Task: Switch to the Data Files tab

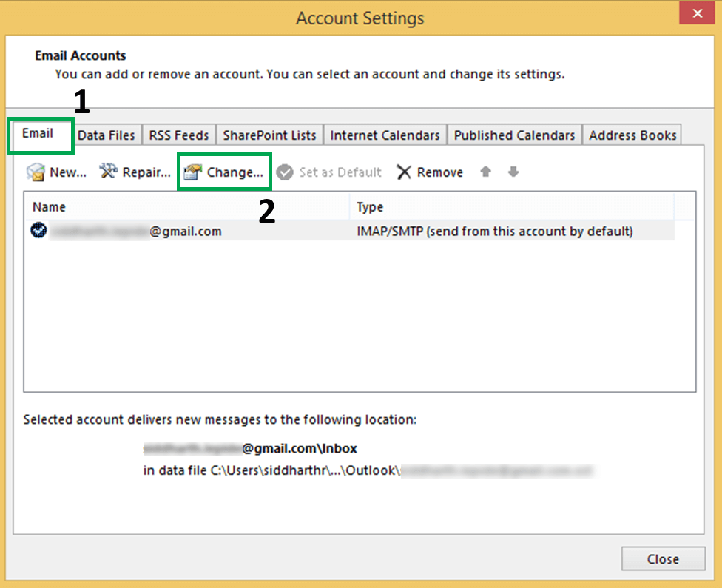Action: pos(107,135)
